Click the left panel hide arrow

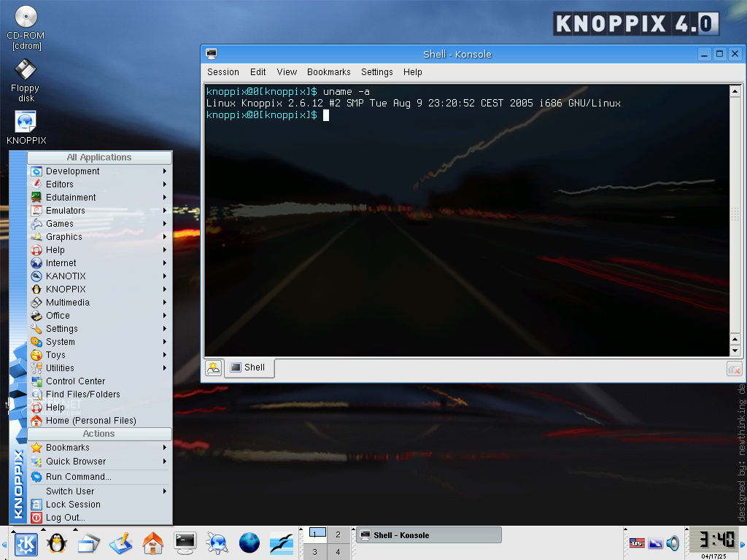(x=4, y=544)
